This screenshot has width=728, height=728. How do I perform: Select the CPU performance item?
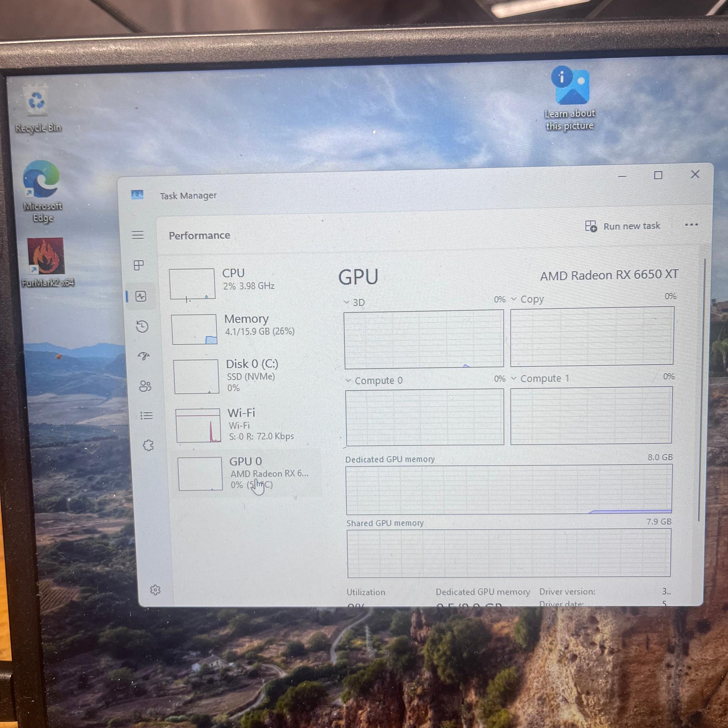[241, 283]
